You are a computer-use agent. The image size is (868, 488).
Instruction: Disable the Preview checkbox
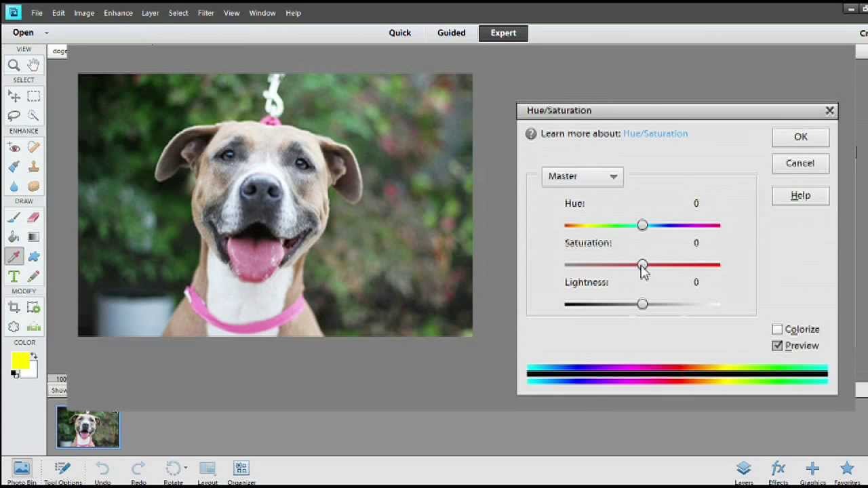[777, 346]
